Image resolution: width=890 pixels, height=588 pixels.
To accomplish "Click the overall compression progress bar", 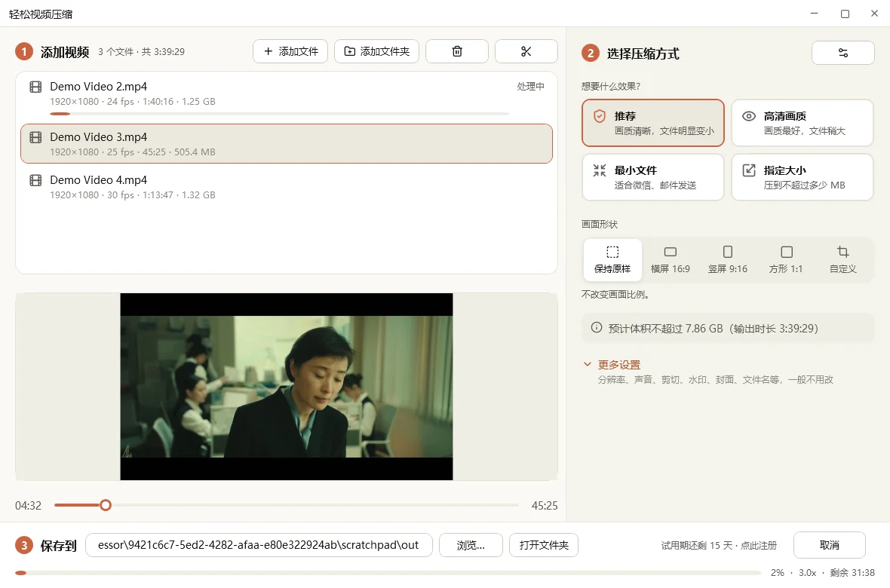I will click(x=388, y=573).
